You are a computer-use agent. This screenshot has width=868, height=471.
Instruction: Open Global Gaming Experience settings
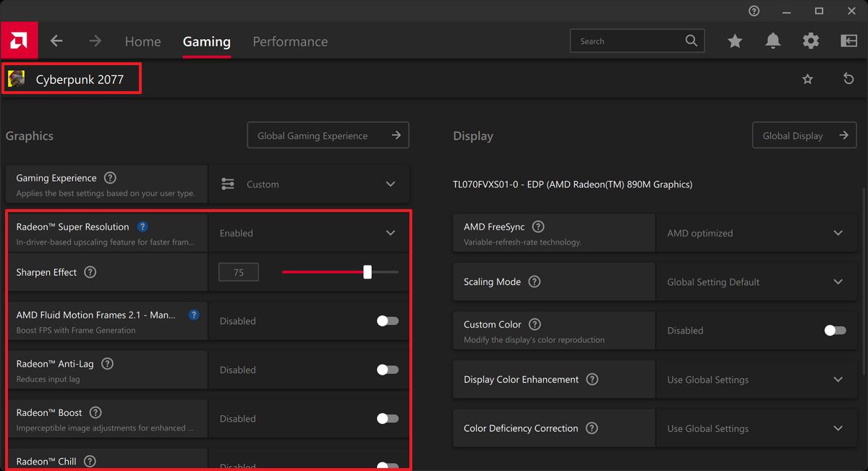click(328, 135)
